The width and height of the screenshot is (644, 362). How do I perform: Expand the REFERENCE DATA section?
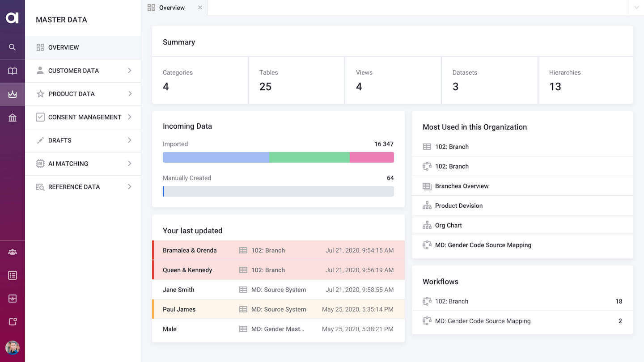point(83,187)
